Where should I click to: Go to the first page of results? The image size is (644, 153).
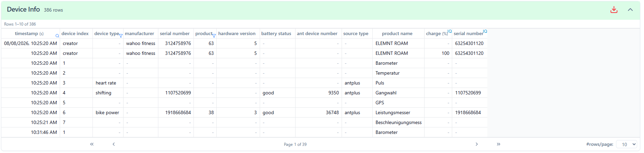pyautogui.click(x=92, y=144)
